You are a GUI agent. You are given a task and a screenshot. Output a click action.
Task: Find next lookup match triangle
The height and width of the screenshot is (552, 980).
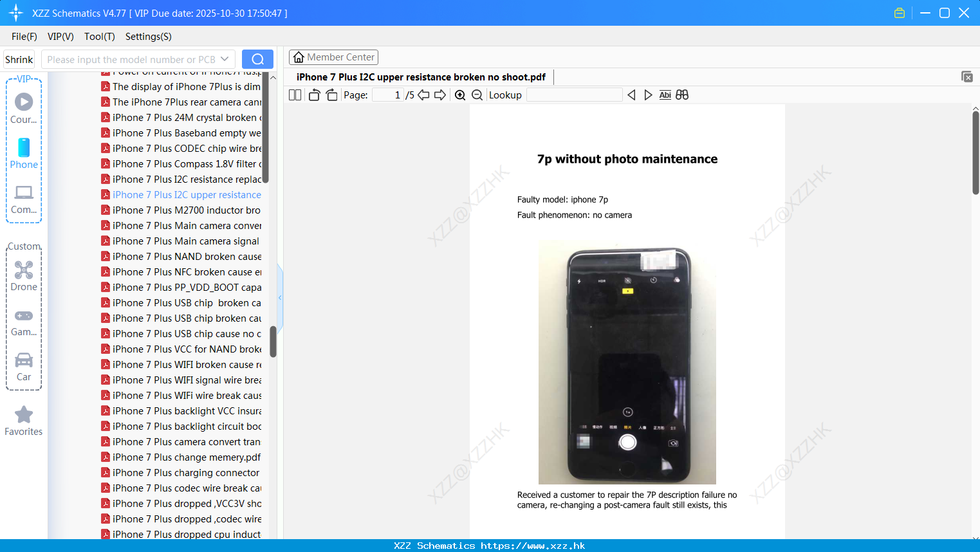(648, 95)
